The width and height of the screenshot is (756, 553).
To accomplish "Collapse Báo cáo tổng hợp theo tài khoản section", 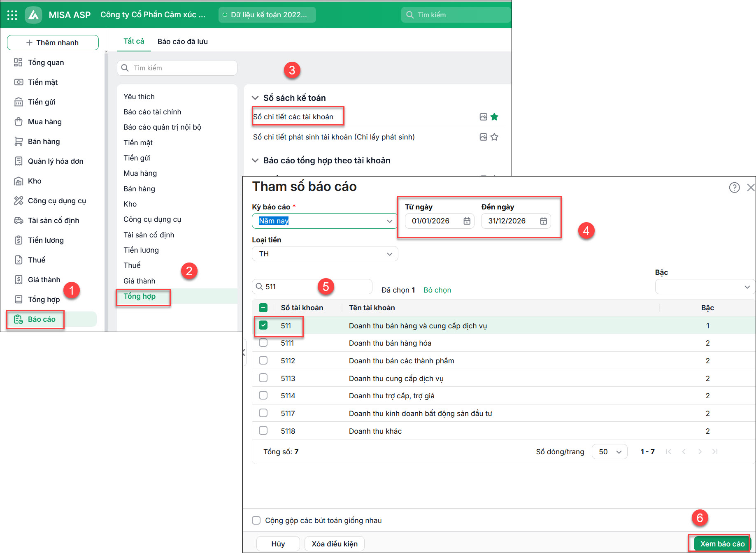I will [255, 160].
